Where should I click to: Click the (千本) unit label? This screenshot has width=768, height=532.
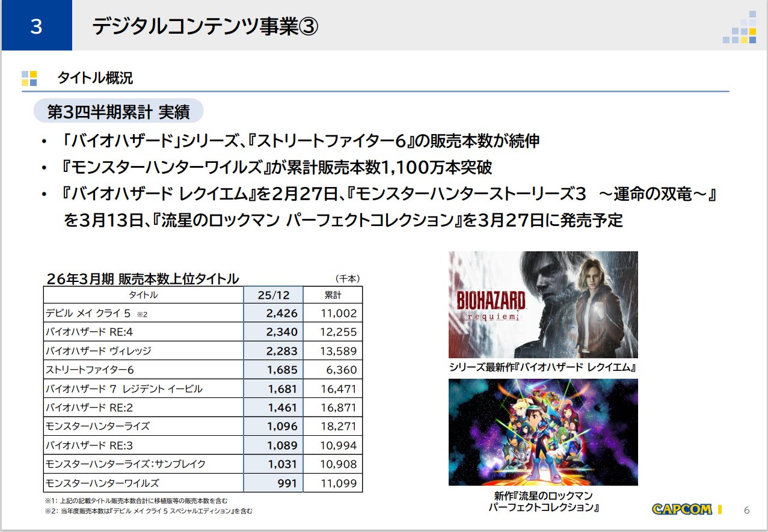pos(348,279)
